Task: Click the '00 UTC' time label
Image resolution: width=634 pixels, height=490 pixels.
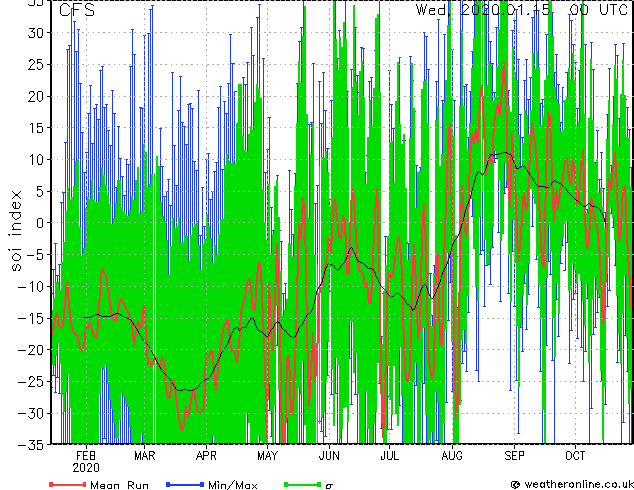Action: 598,9
